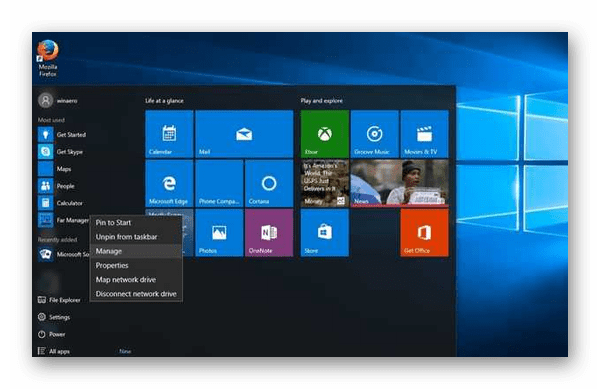Open Get Started from Most used
This screenshot has height=389, width=600.
point(62,135)
